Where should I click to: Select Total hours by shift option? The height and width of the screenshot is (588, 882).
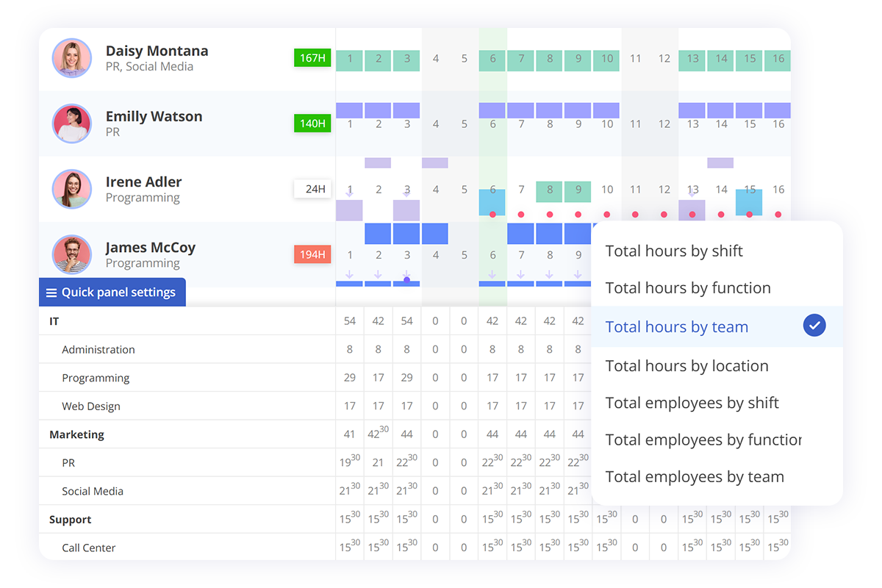674,251
